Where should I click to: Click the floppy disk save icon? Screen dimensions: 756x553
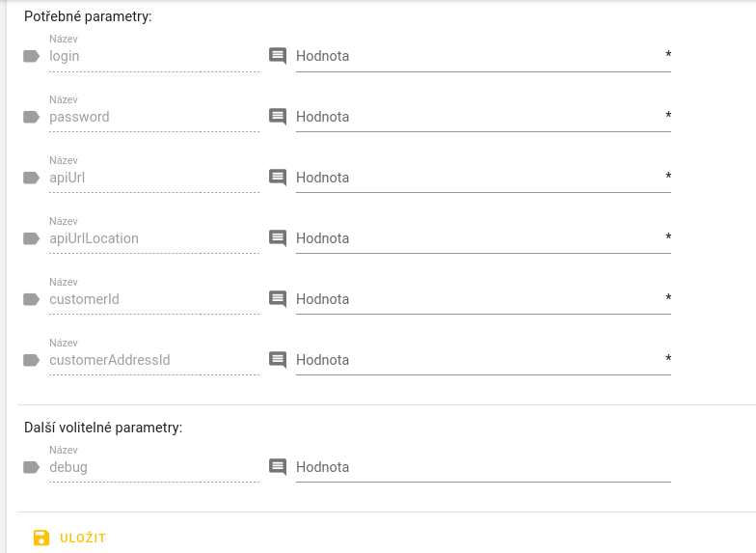click(40, 538)
